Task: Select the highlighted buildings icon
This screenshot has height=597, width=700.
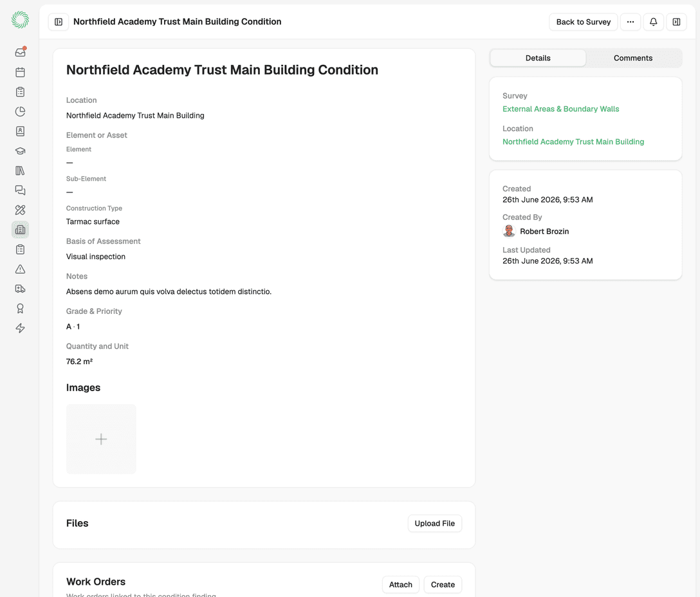Action: (20, 230)
